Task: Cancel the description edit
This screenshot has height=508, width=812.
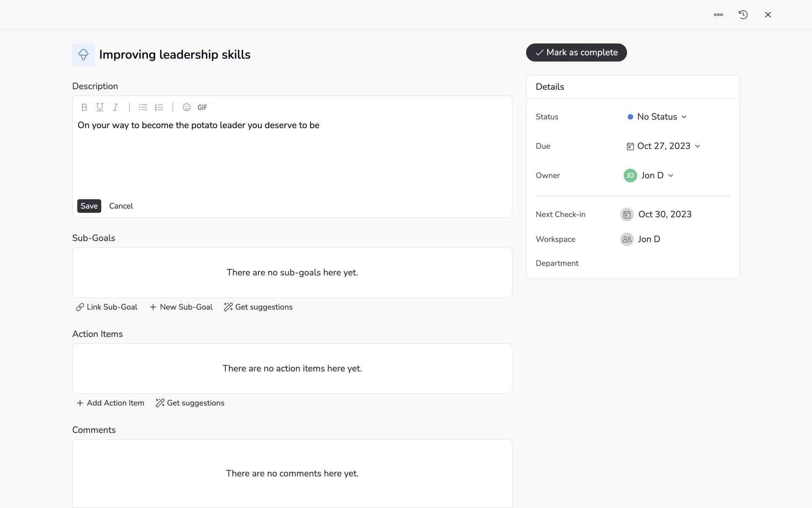Action: (x=121, y=206)
